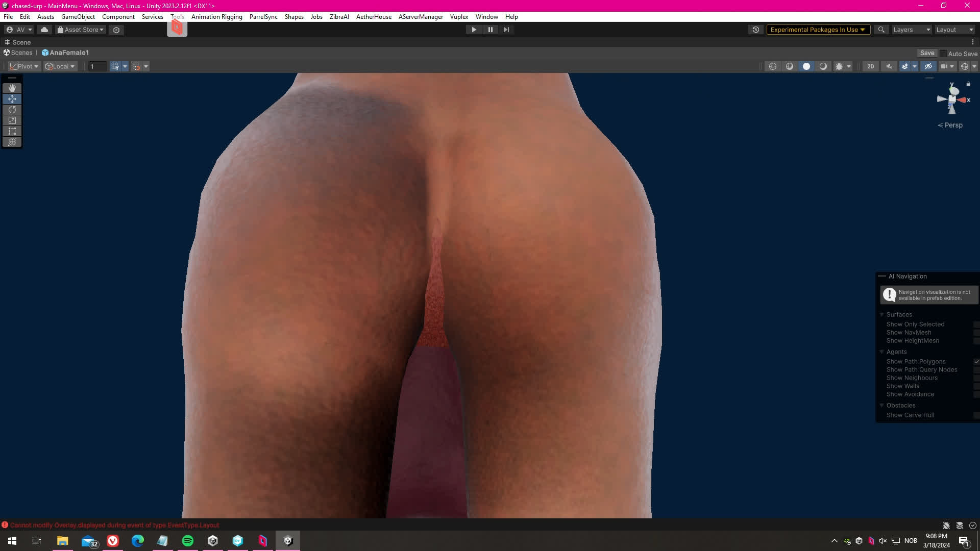This screenshot has height=551, width=980.
Task: Toggle Show Path Polygons checkbox
Action: click(x=976, y=362)
